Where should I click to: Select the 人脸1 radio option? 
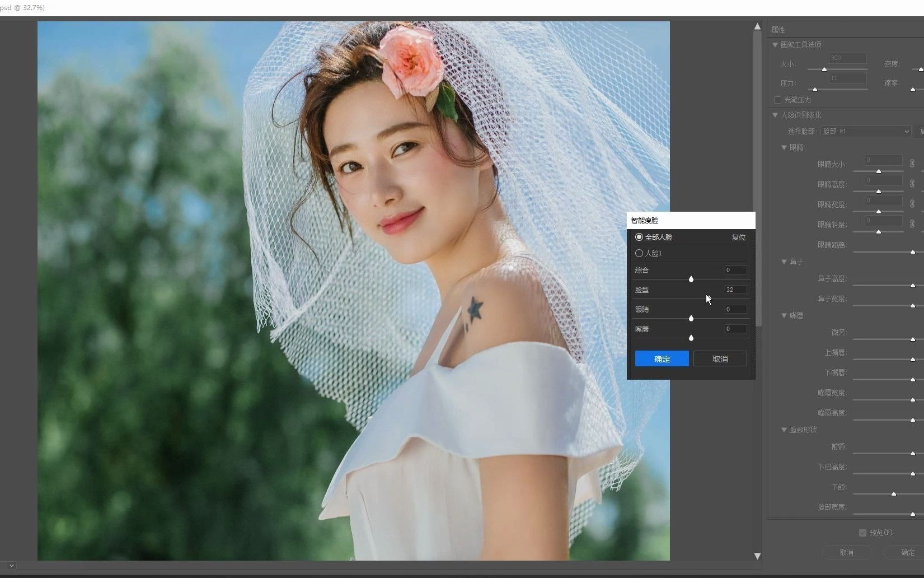click(x=639, y=253)
